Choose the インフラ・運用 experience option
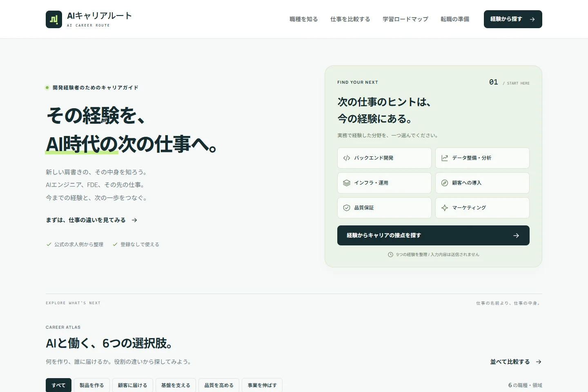The width and height of the screenshot is (588, 392). [x=384, y=183]
